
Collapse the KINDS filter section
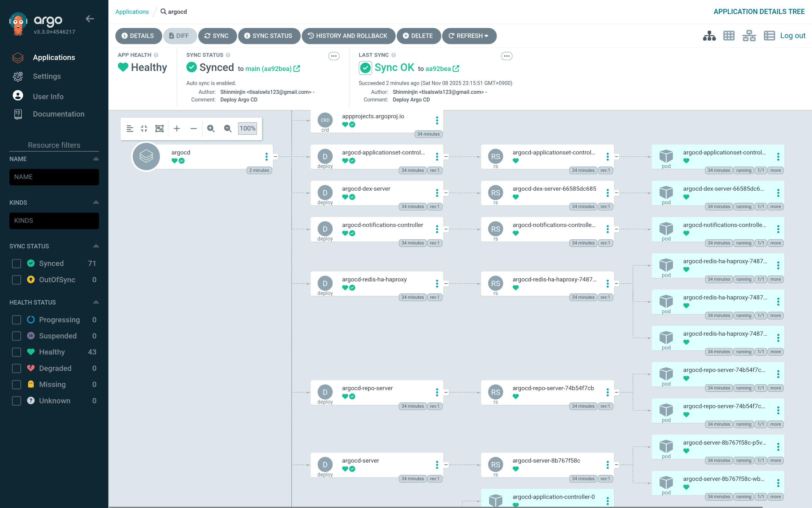pyautogui.click(x=96, y=202)
